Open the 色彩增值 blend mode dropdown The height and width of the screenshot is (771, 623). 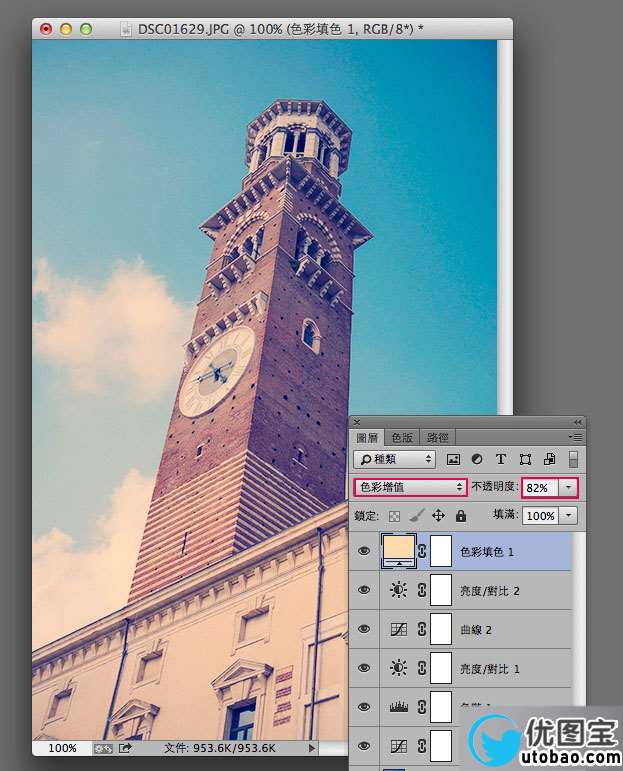pos(410,487)
